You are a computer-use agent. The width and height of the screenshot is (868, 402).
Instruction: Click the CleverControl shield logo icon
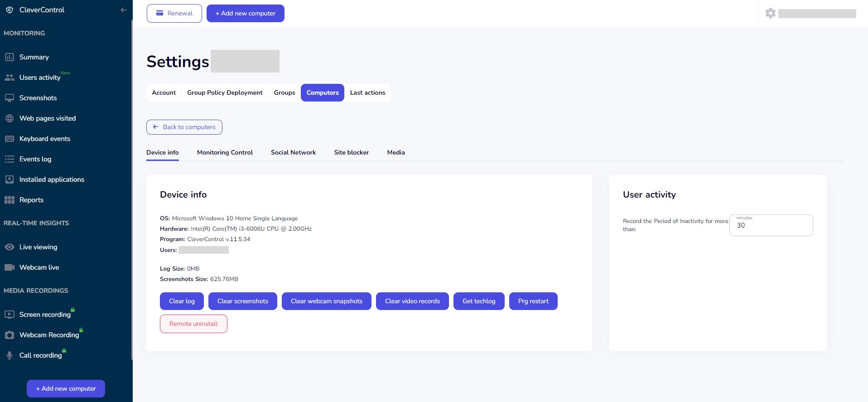click(x=10, y=10)
